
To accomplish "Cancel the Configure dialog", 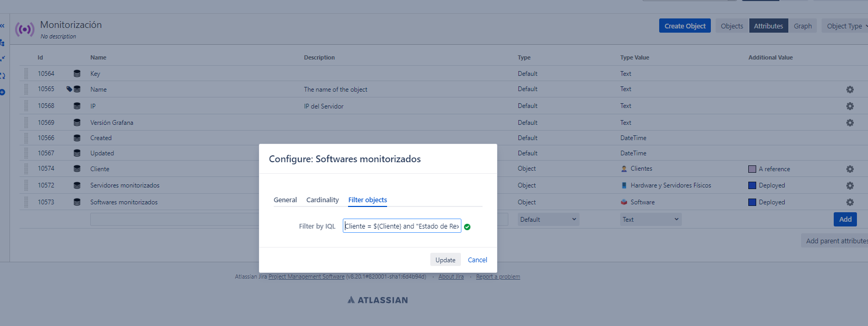I will 477,260.
